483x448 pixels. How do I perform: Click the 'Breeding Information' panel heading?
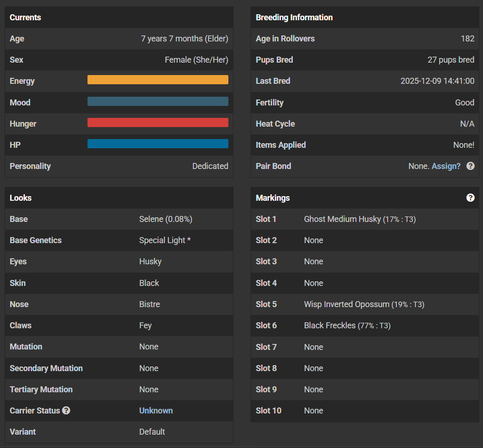pos(294,17)
